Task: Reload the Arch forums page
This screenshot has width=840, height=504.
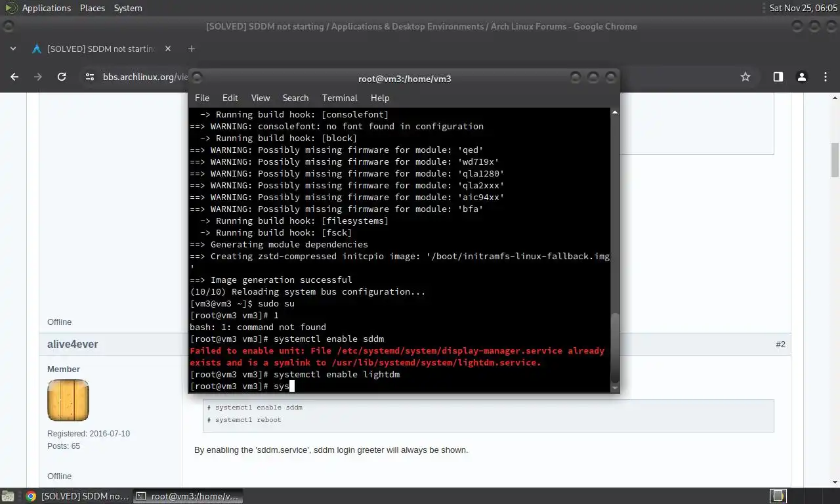Action: tap(62, 77)
